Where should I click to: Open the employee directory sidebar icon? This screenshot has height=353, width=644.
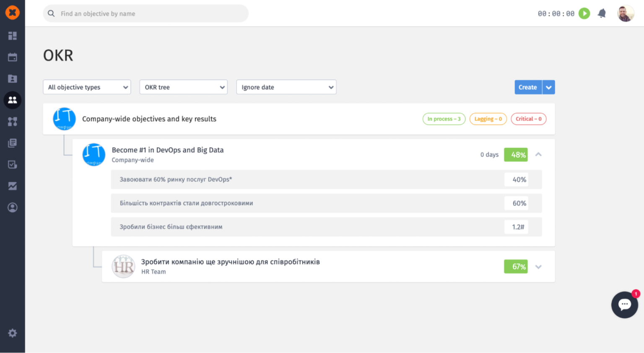click(x=12, y=78)
